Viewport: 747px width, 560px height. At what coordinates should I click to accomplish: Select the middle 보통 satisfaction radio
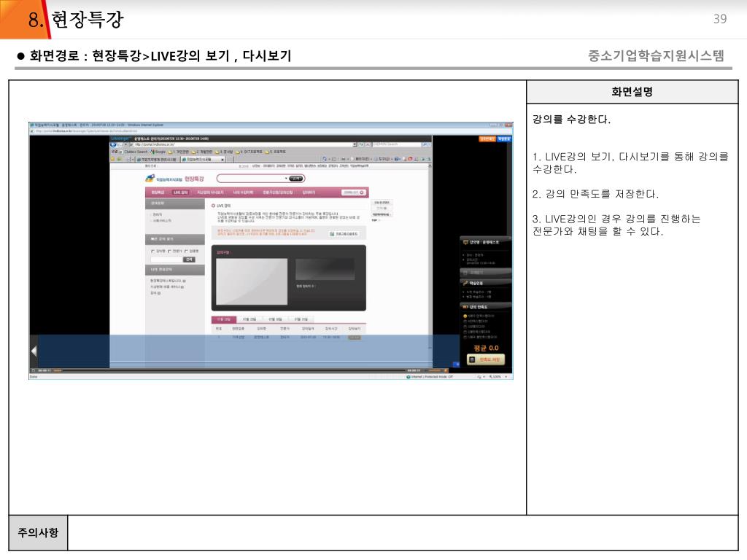tap(465, 327)
